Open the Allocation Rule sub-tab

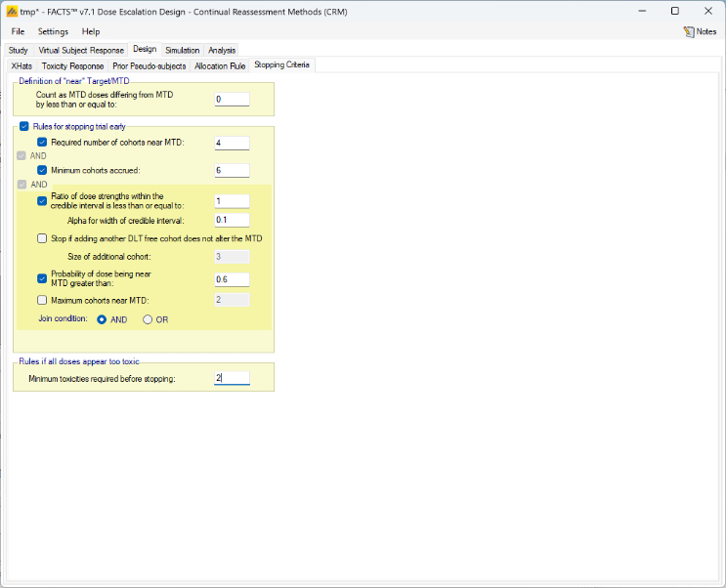coord(220,65)
